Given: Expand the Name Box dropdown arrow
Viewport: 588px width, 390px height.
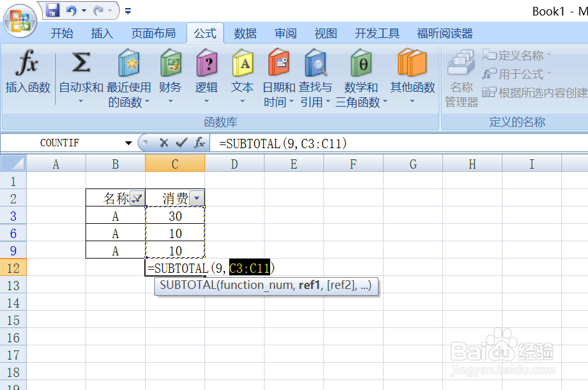Looking at the screenshot, I should (128, 143).
